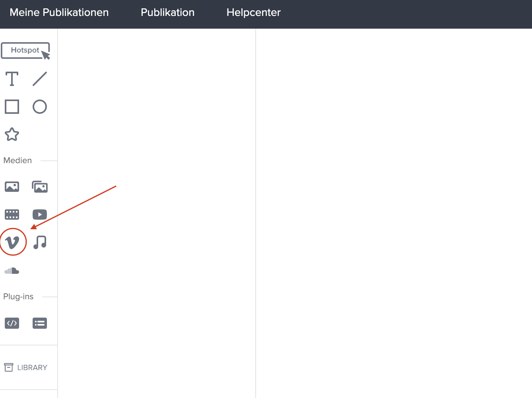Insert a SoundCloud track
The width and height of the screenshot is (532, 398).
(12, 271)
